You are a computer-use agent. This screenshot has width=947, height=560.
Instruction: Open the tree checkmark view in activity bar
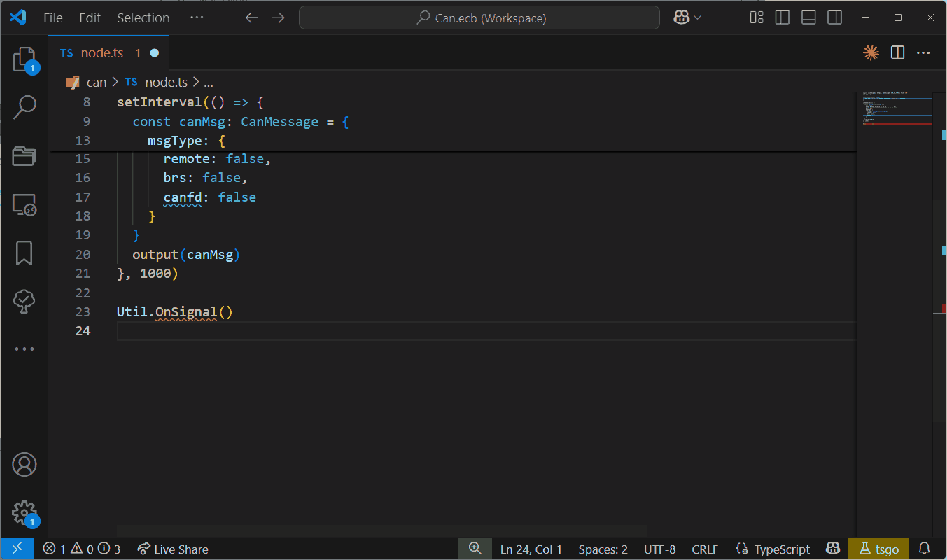(x=24, y=301)
